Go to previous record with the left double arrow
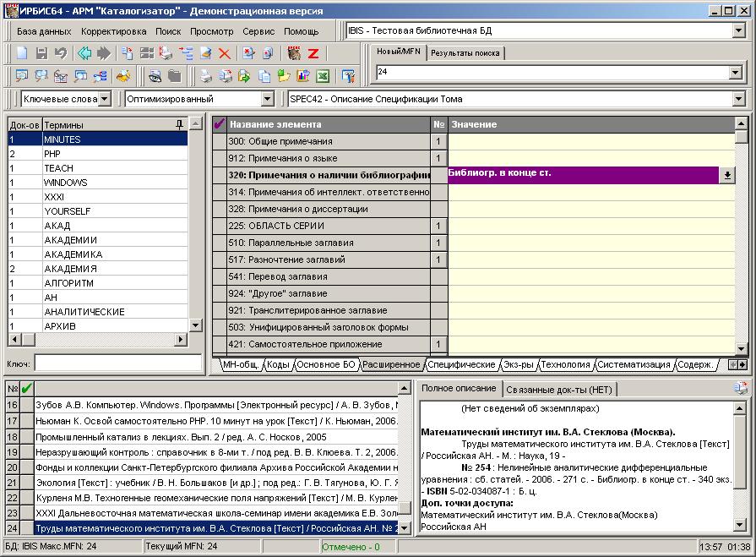 [84, 53]
